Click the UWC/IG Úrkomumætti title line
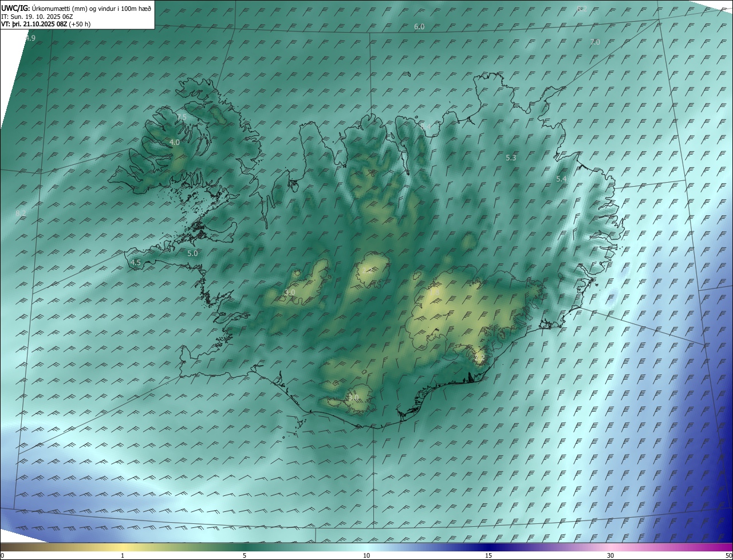733x560 pixels. [x=76, y=7]
